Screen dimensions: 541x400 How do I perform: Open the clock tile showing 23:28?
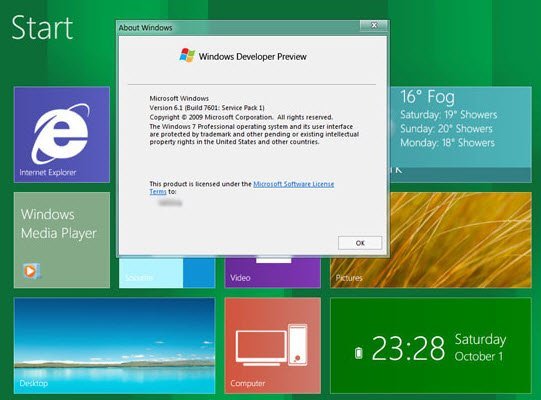(431, 346)
